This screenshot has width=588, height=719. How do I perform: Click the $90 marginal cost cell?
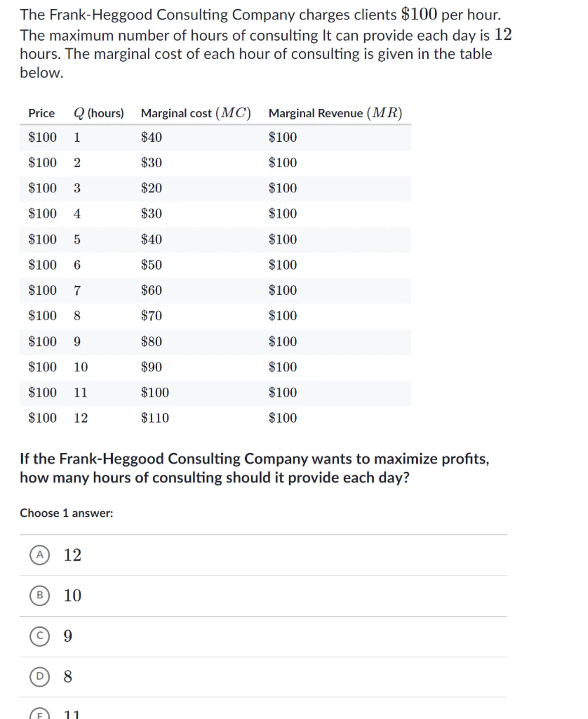(x=151, y=367)
